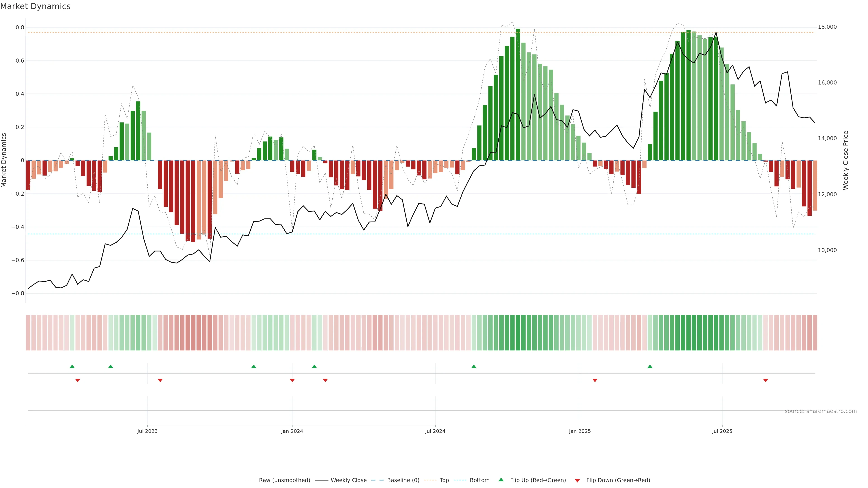This screenshot has height=488, width=868.
Task: Click the Weekly Close Price right axis title
Action: (845, 160)
